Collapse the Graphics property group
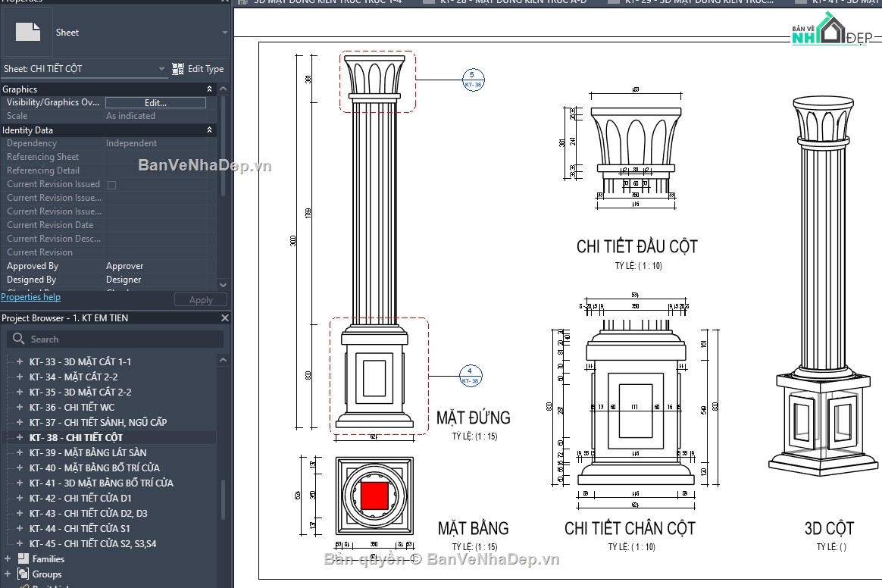Screen dimensions: 882x588 209,89
